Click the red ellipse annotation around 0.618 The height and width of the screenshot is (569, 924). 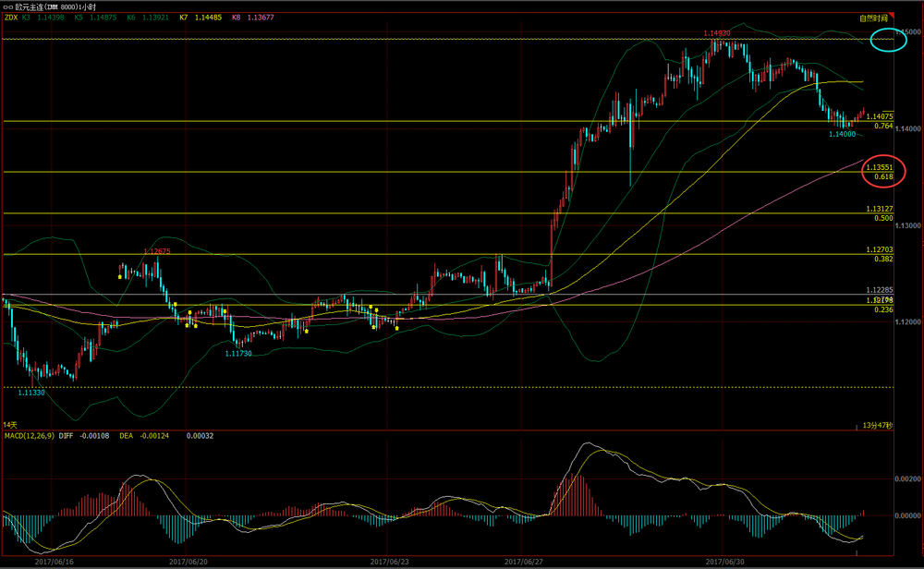coord(884,171)
